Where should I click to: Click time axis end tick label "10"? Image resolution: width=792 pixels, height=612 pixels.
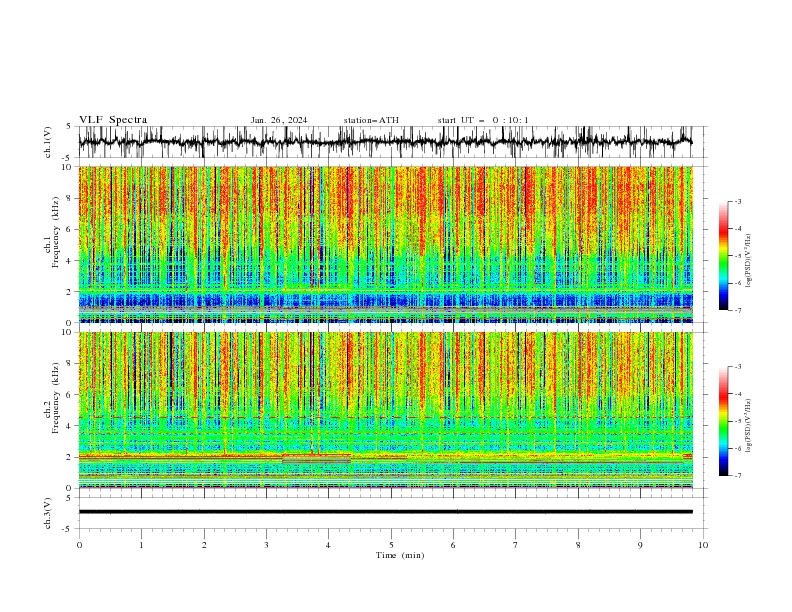point(703,545)
